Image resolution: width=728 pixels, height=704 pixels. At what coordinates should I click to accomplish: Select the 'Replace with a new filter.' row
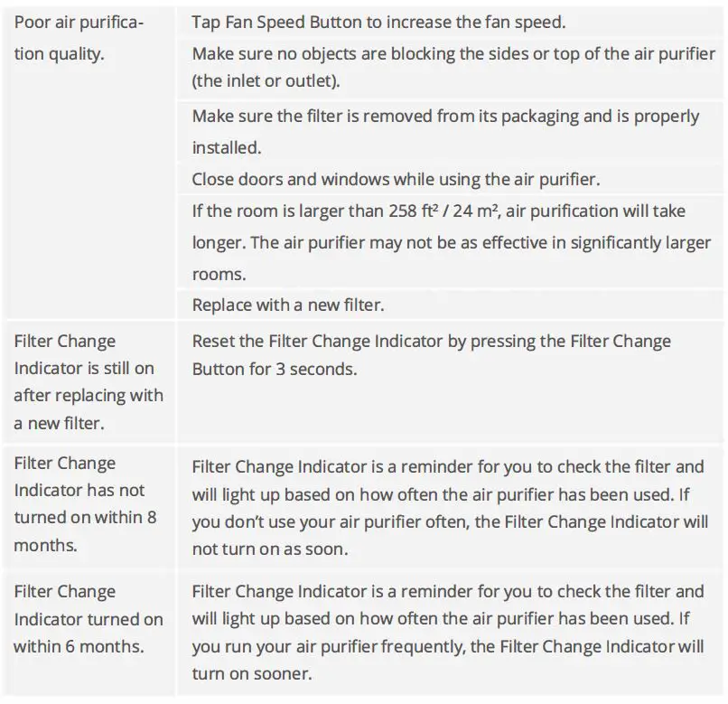click(x=288, y=305)
